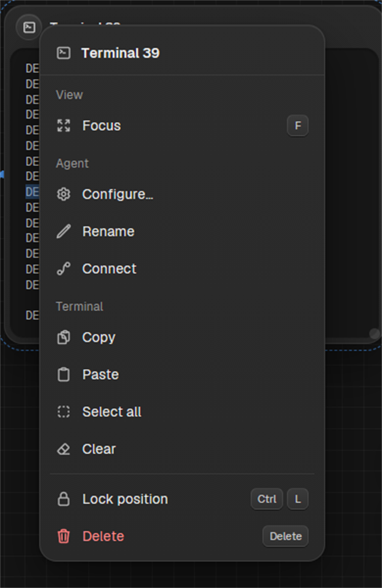Click the Copy clipboard icon

pyautogui.click(x=64, y=337)
